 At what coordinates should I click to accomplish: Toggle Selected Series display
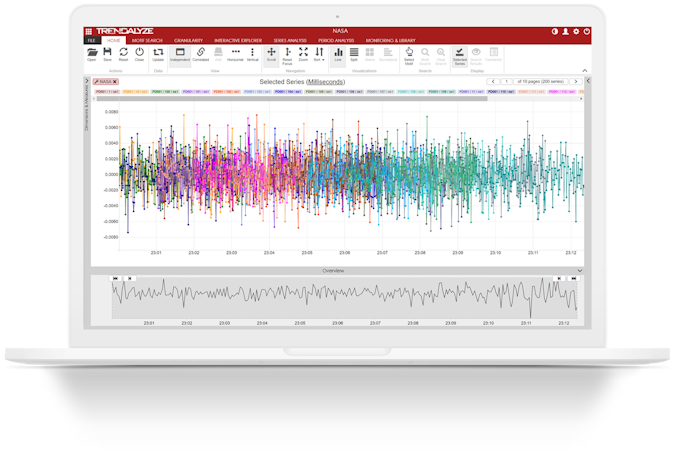460,56
